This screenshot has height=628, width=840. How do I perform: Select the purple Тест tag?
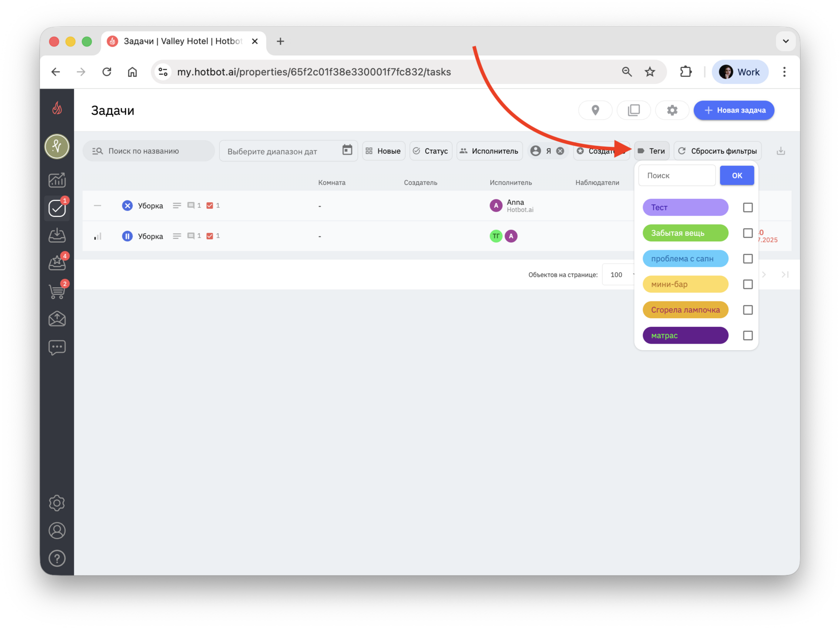(x=685, y=207)
